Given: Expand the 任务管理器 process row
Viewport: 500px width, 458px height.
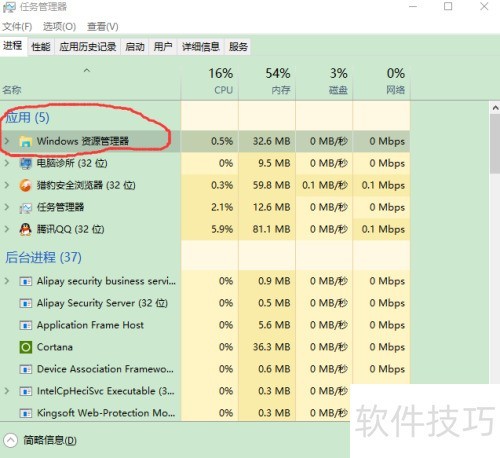Looking at the screenshot, I should point(7,207).
